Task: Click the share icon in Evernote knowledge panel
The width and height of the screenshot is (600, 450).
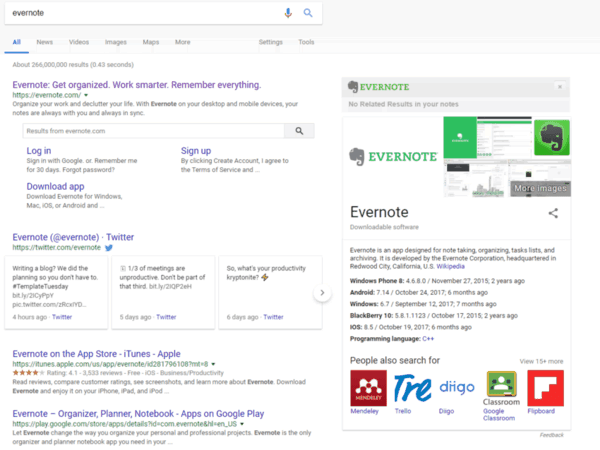Action: coord(553,213)
